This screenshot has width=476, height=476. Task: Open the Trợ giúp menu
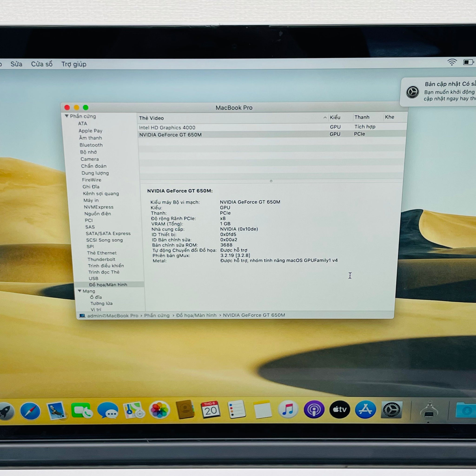[x=74, y=64]
